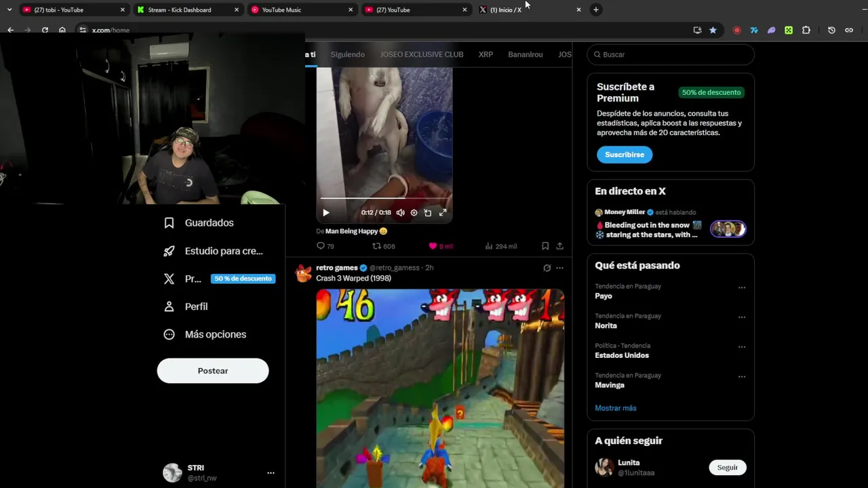Open the Premium sidebar item
Image resolution: width=868 pixels, height=488 pixels.
pos(218,279)
